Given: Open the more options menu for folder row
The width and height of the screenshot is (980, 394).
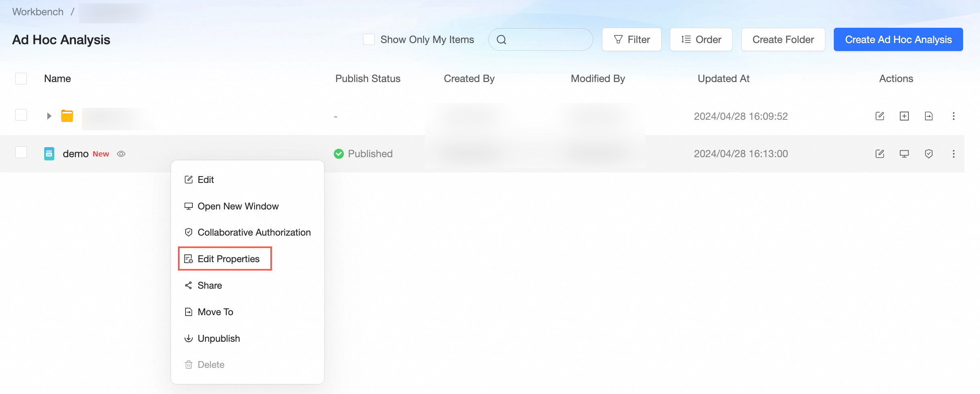Looking at the screenshot, I should [x=953, y=116].
